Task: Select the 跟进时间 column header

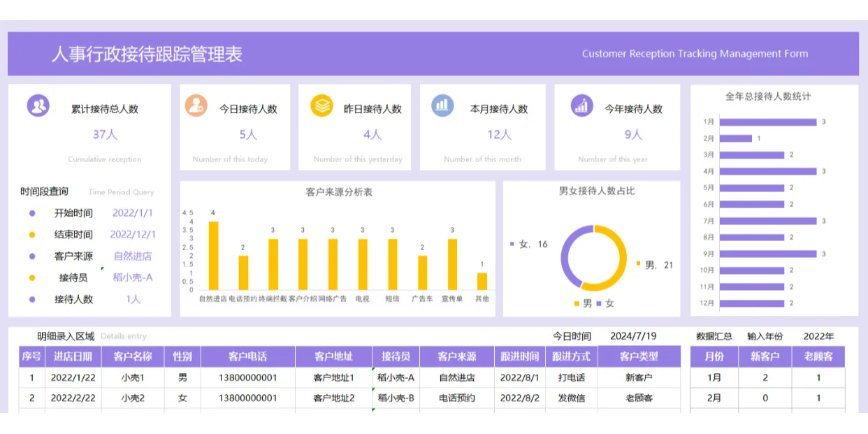Action: (x=520, y=356)
